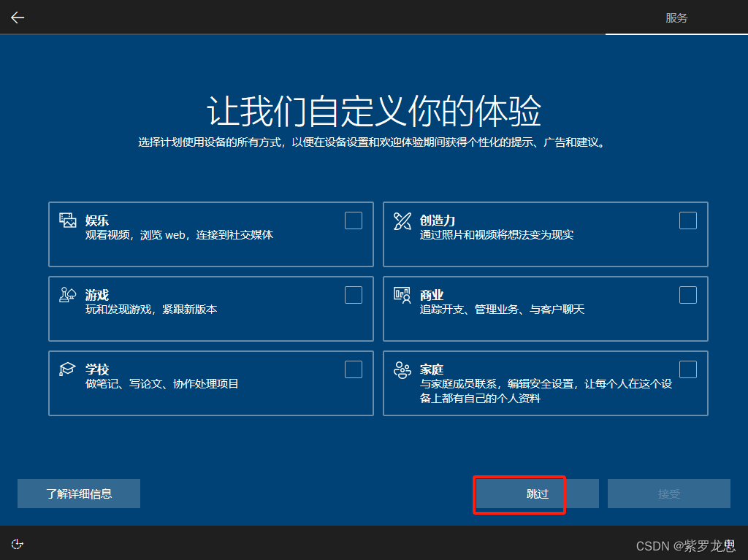The width and height of the screenshot is (748, 560).
Task: Click the Entertainment (娱乐) picture icon
Action: click(x=68, y=220)
